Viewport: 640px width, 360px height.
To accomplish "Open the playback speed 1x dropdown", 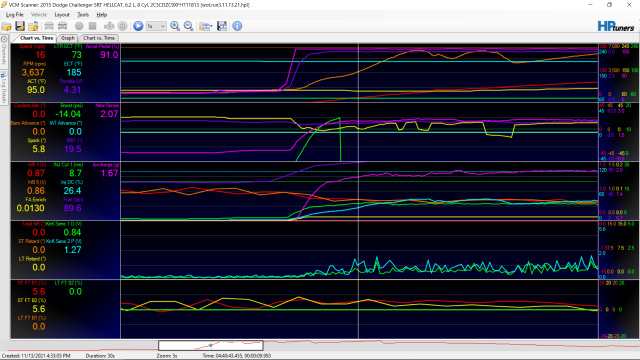I will click(156, 26).
